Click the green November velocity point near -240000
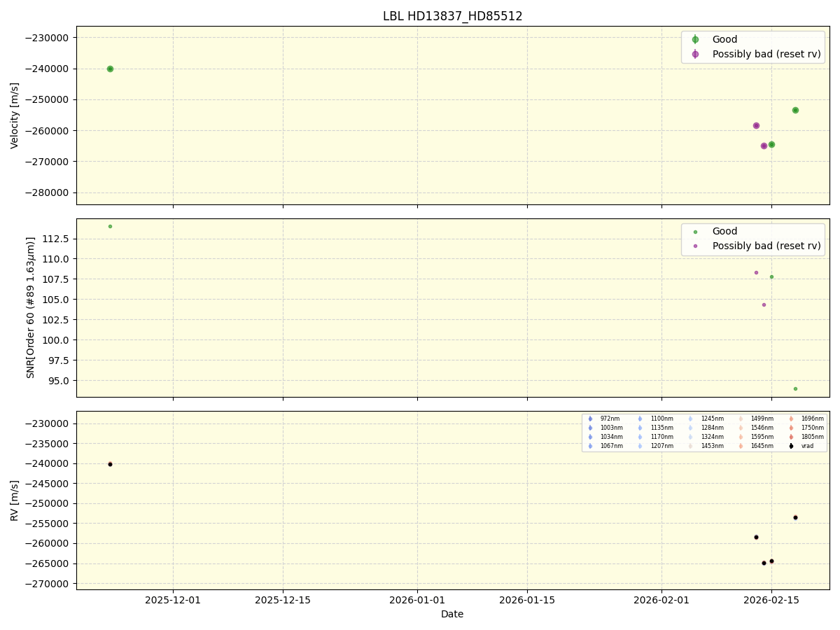This screenshot has height=630, width=840. [110, 69]
